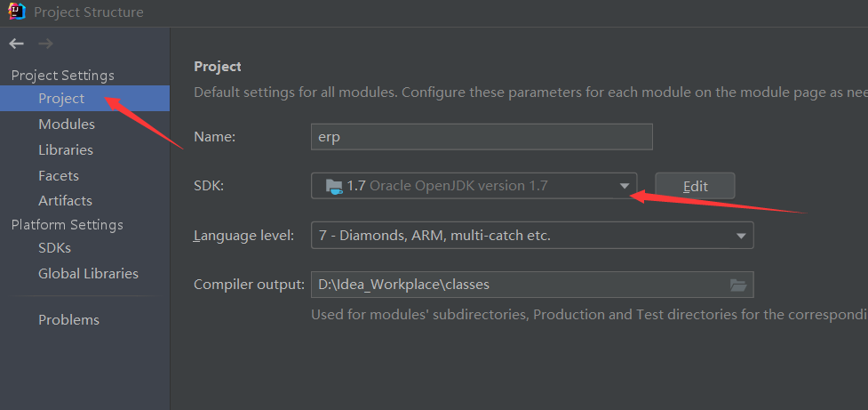
Task: Browse for compiler output folder
Action: tap(738, 285)
